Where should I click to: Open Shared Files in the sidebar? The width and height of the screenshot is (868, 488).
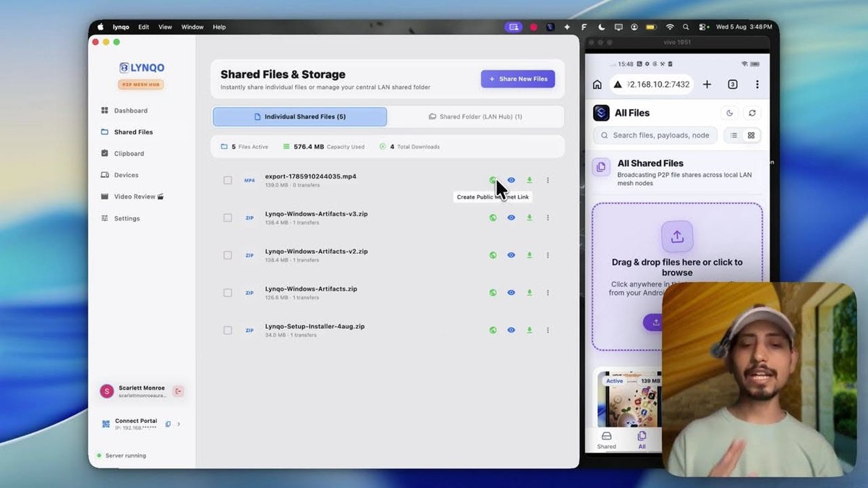coord(127,132)
